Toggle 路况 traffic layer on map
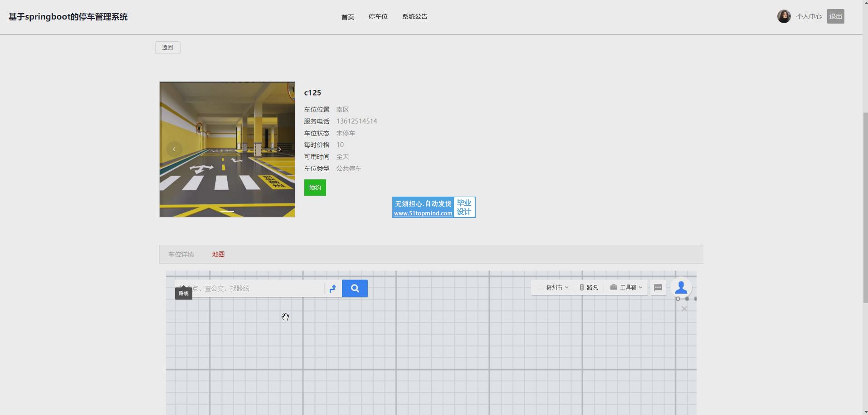The width and height of the screenshot is (868, 415). 589,288
